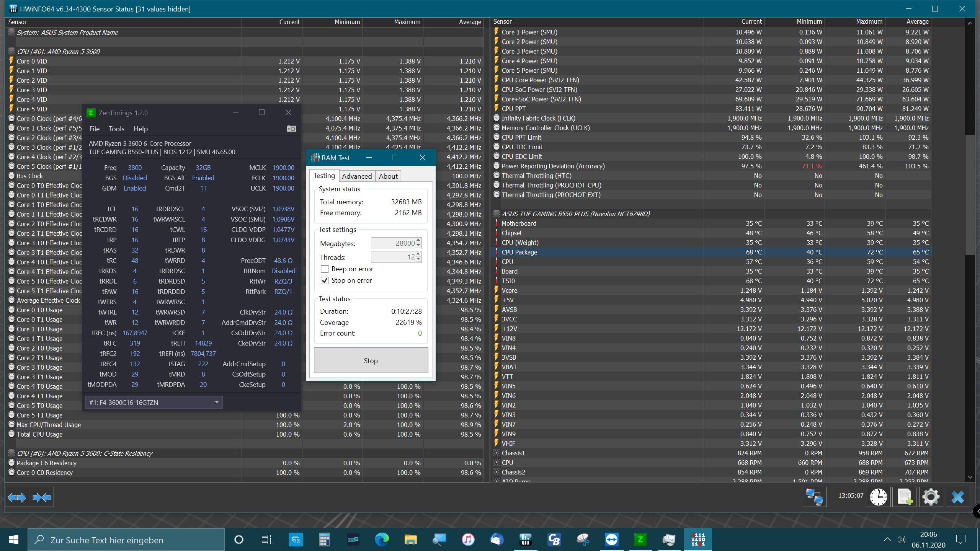Switch to the Advanced tab in RAM Test
The width and height of the screenshot is (980, 551).
356,176
